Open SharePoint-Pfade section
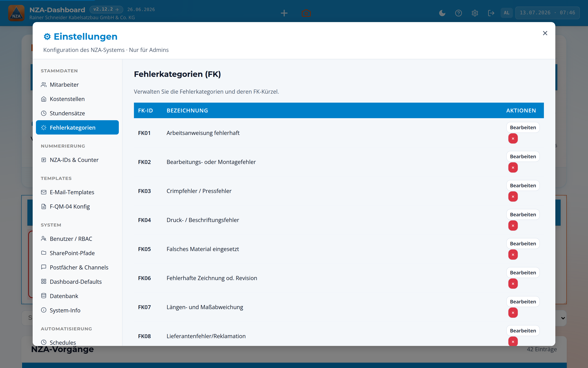The width and height of the screenshot is (588, 368). coord(77,253)
